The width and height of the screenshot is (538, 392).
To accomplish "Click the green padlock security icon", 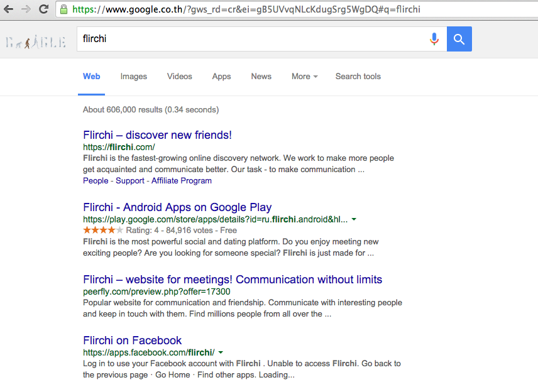I will click(63, 9).
